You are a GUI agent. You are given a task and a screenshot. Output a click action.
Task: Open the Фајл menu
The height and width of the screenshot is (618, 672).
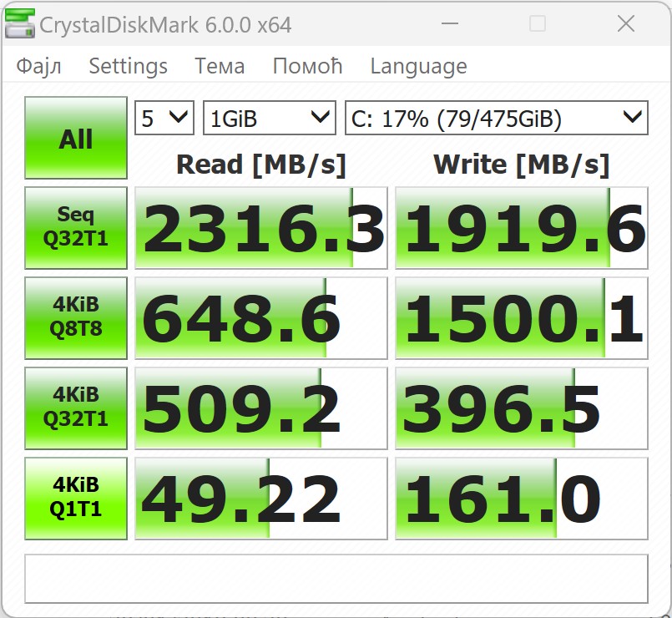click(38, 66)
